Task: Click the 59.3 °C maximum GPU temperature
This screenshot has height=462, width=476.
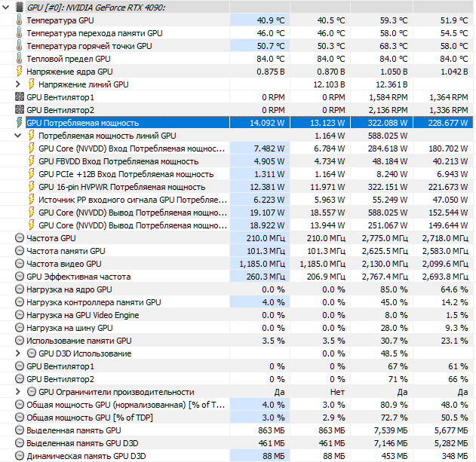Action: tap(394, 20)
